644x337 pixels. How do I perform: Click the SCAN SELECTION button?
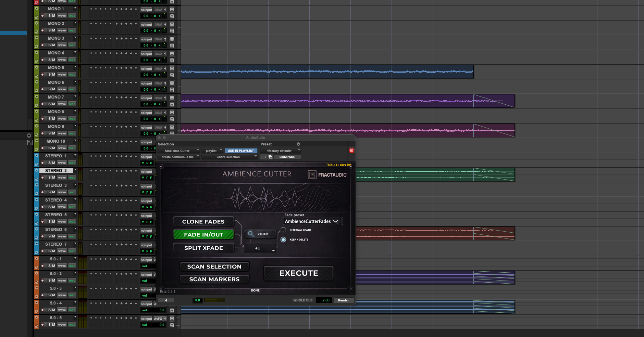(x=214, y=267)
